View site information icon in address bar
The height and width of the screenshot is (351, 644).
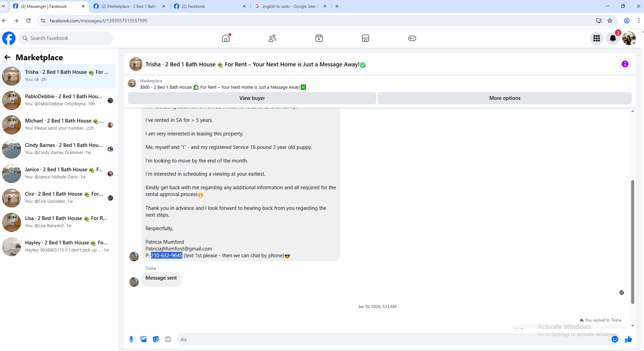pyautogui.click(x=43, y=21)
